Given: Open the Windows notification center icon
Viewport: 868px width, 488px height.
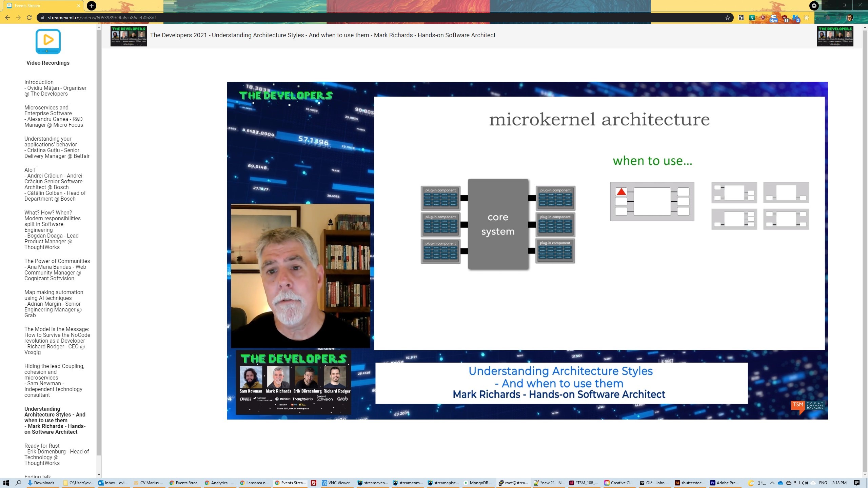Looking at the screenshot, I should pyautogui.click(x=857, y=483).
